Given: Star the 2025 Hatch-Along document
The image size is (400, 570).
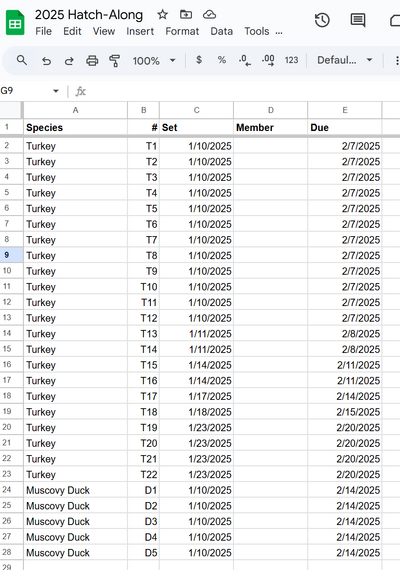Looking at the screenshot, I should point(163,15).
